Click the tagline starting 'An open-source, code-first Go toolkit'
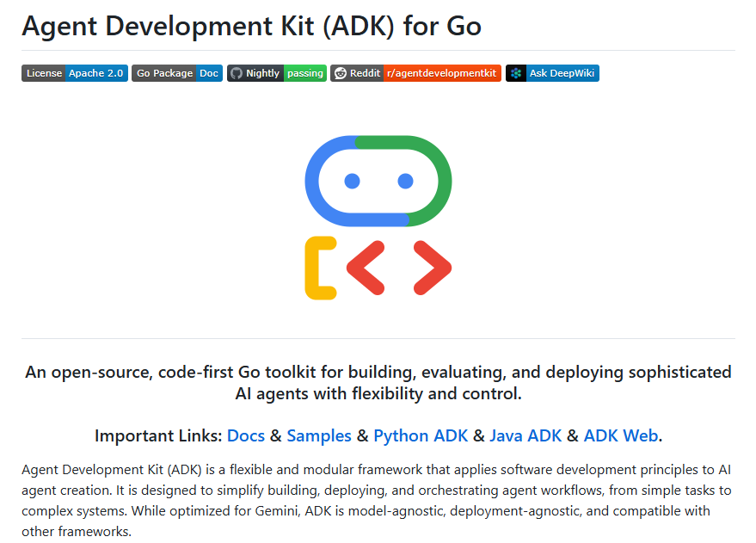 coord(378,383)
